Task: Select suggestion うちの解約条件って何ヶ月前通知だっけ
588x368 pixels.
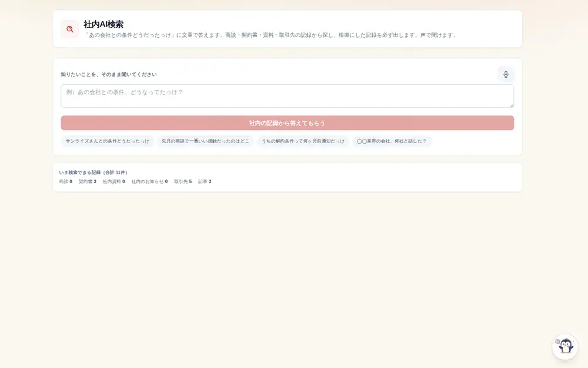Action: 303,141
